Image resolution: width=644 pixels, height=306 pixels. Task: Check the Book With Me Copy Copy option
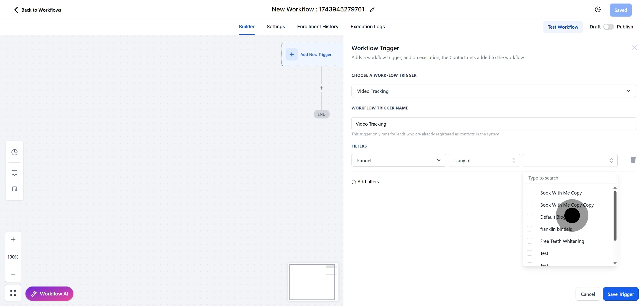click(x=530, y=204)
